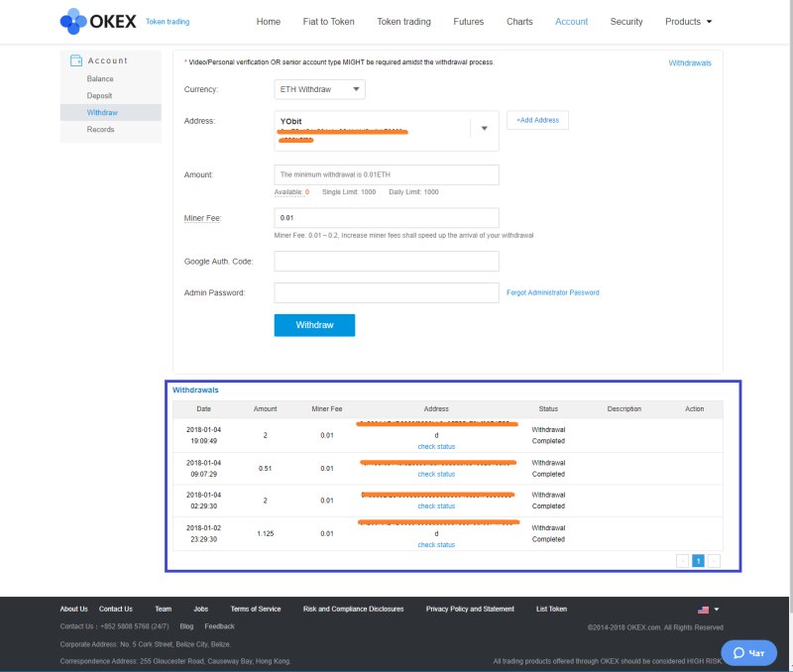Click the +Add Address button
The height and width of the screenshot is (672, 793).
(x=537, y=120)
